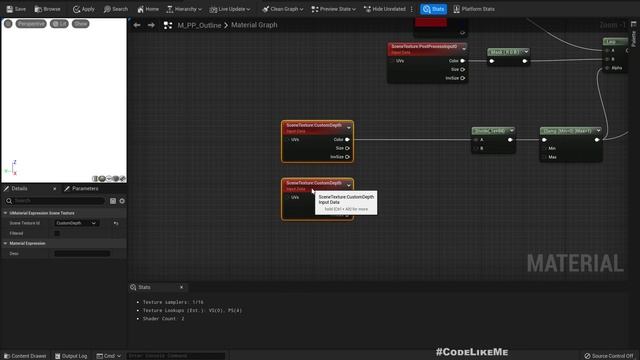Click the Platform Stats button
Screen dimensions: 640x360
473,9
